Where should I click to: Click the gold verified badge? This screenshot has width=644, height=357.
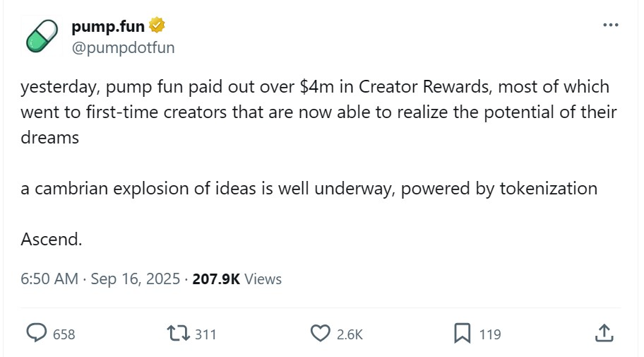[157, 26]
